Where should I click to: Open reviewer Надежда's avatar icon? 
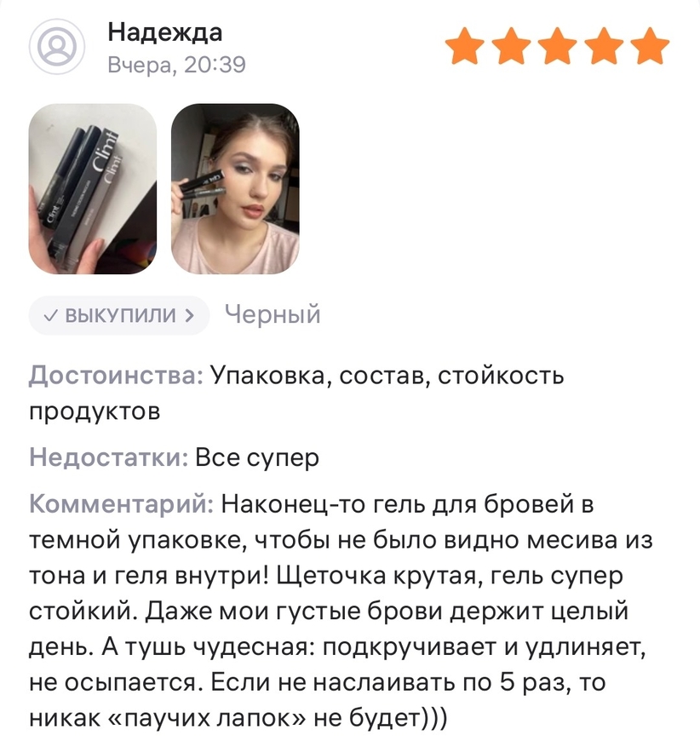[57, 46]
